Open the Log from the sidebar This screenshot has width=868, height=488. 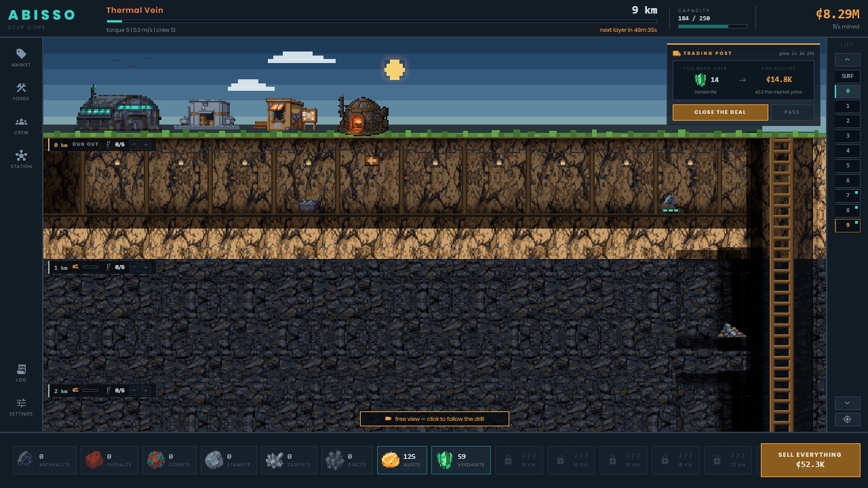21,372
